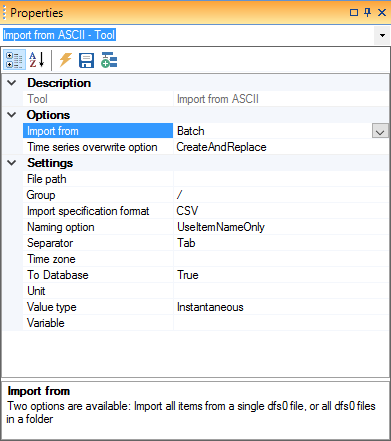
Task: Open the Import from ASCII - Tool dropdown
Action: [x=382, y=35]
